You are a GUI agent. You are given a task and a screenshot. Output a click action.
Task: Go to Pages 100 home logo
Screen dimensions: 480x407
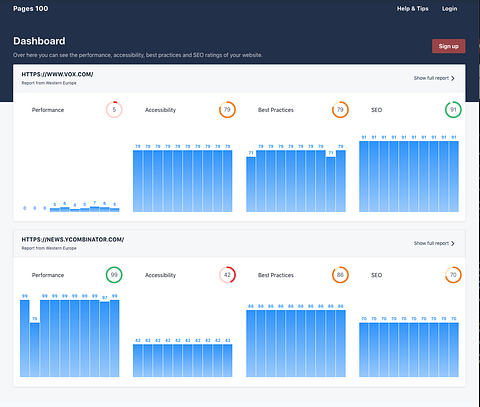pos(31,9)
